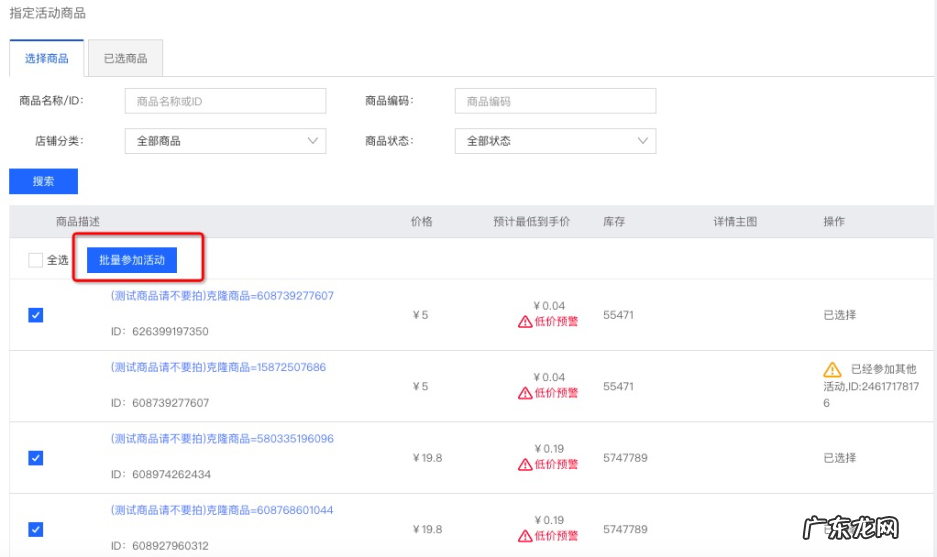
Task: Uncheck the checkbox for product 626399197350
Action: tap(36, 315)
